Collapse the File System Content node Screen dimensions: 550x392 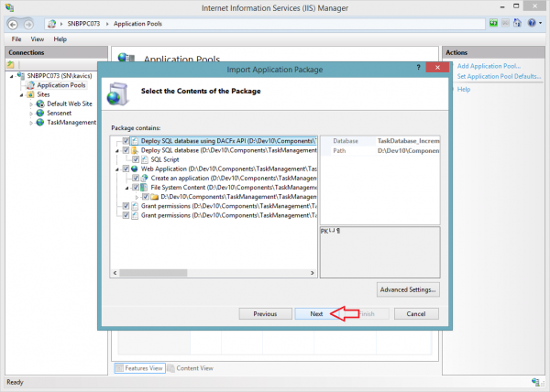[127, 188]
